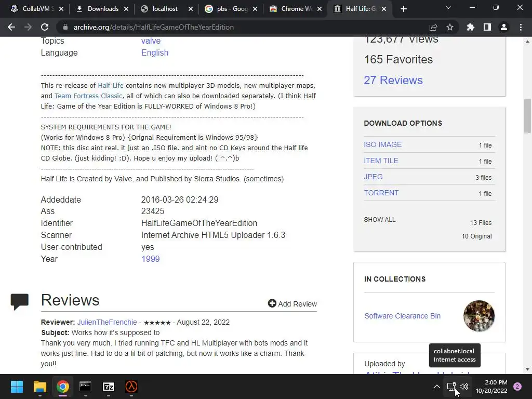
Task: Download the TORRENT file
Action: click(381, 193)
